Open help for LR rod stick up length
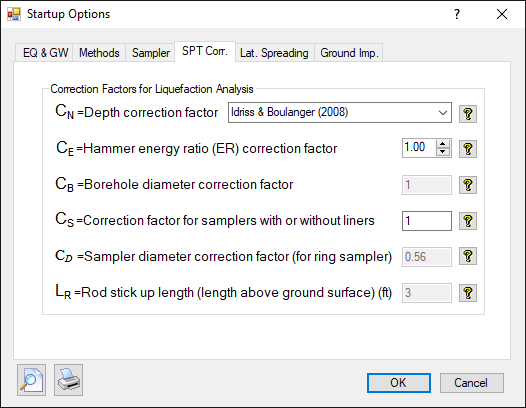This screenshot has height=408, width=526. pyautogui.click(x=468, y=293)
